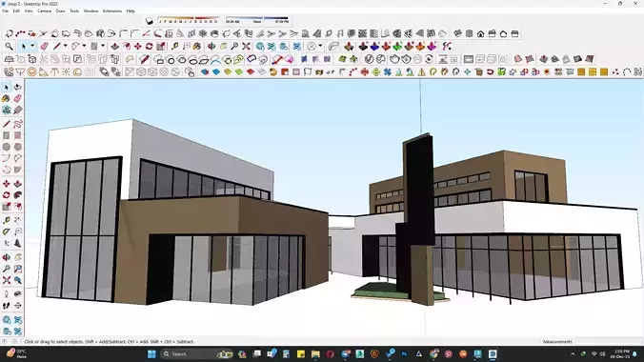Select the Push/Pull tool in top toolbar
This screenshot has height=362, width=644.
[x=115, y=47]
